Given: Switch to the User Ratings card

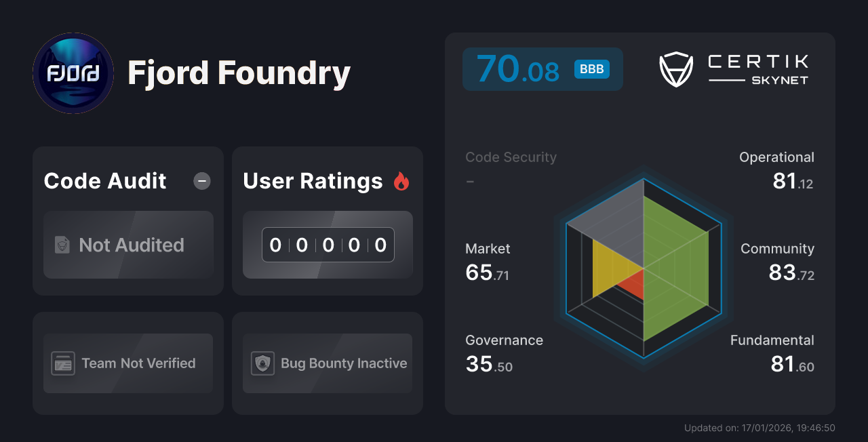Looking at the screenshot, I should pos(327,220).
